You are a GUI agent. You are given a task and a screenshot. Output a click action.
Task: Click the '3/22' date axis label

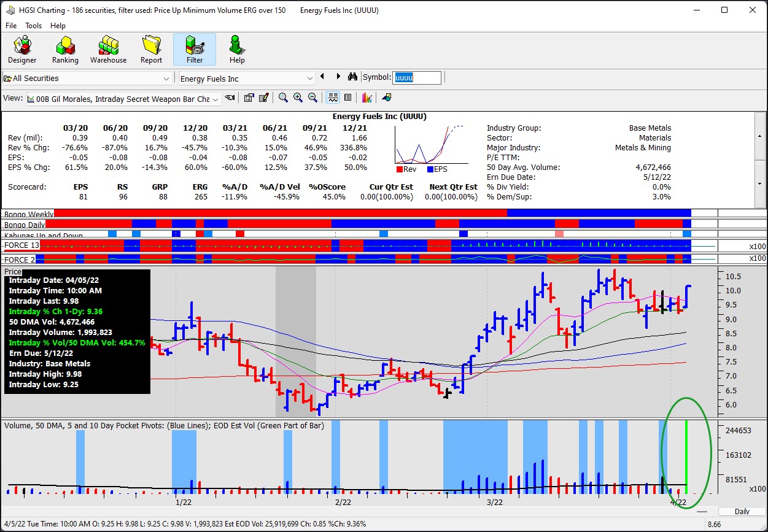point(494,503)
